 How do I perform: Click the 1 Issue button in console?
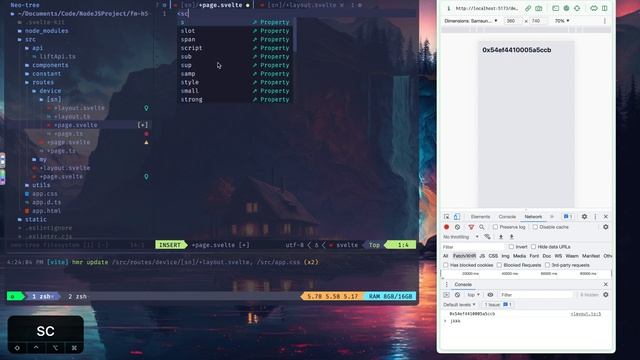coord(498,305)
